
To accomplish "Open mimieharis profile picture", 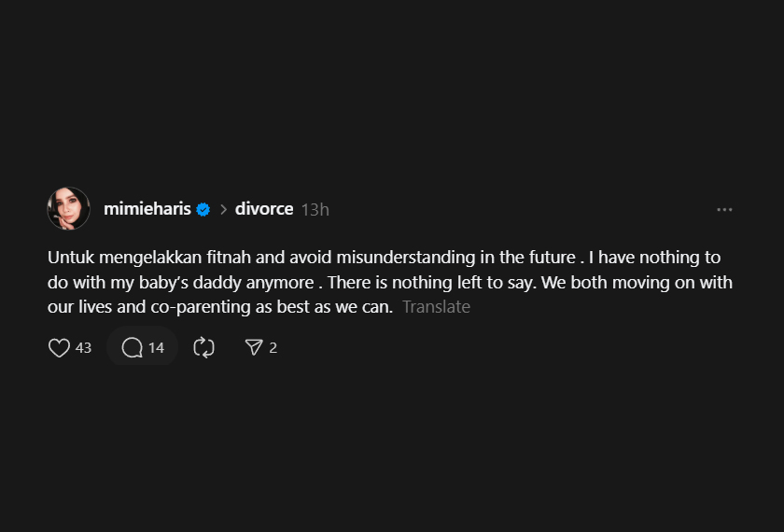I will pyautogui.click(x=68, y=209).
